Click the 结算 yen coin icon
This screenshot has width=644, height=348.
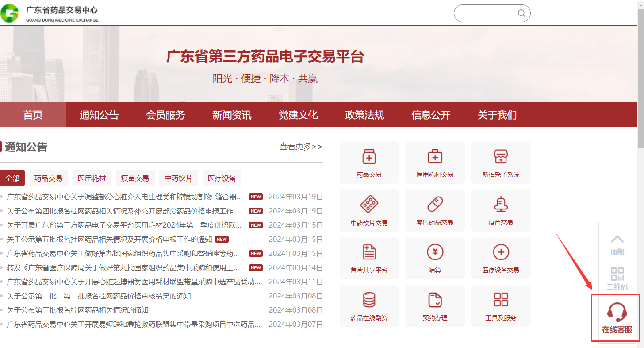[435, 252]
